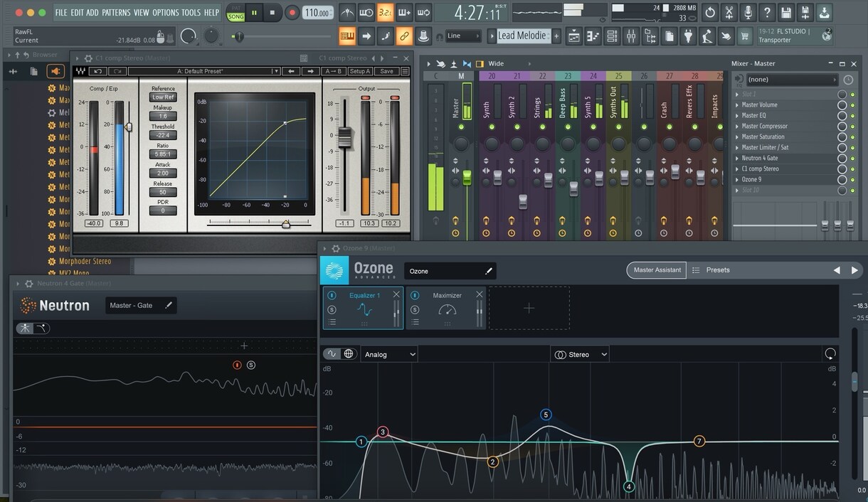Image resolution: width=868 pixels, height=502 pixels.
Task: Open help with the question mark icon
Action: point(767,12)
